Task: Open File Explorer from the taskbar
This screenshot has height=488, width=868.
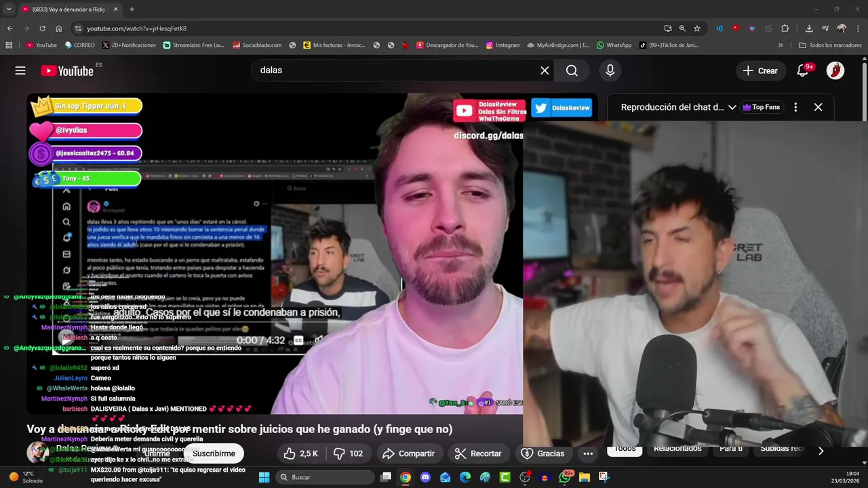Action: (585, 477)
